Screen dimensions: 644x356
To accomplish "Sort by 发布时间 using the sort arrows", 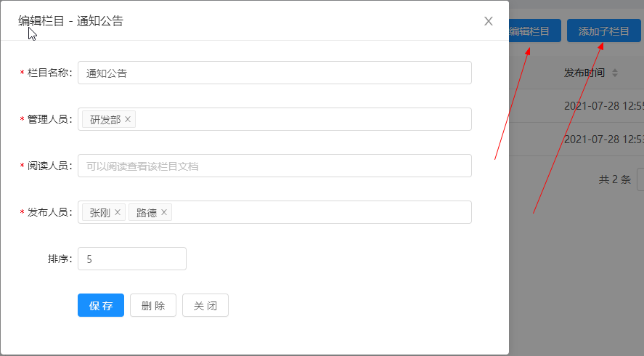I will (x=615, y=73).
